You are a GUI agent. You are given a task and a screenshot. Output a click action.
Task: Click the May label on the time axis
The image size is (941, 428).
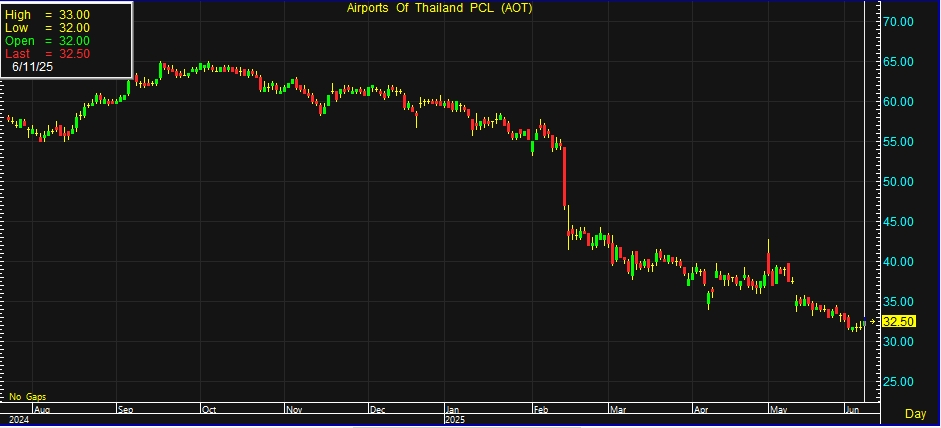(x=778, y=410)
